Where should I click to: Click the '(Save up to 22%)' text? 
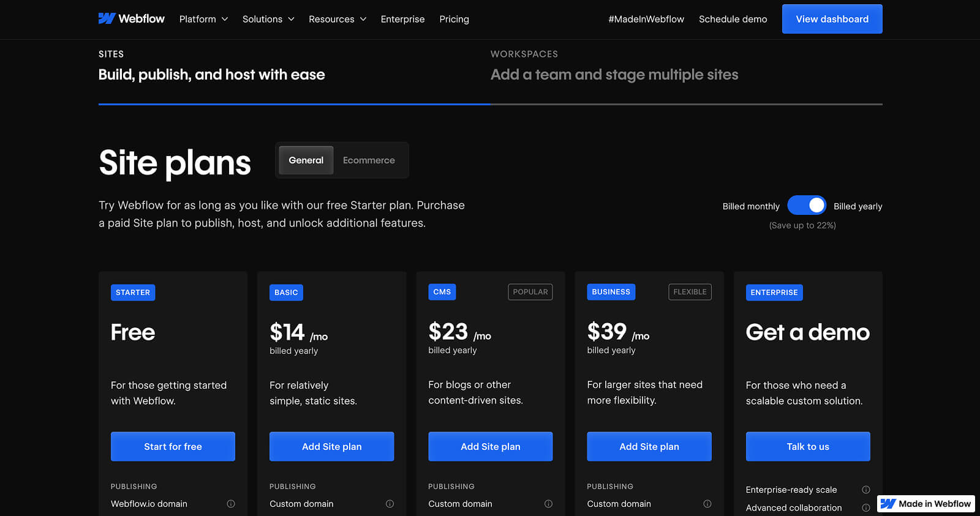[x=802, y=225]
